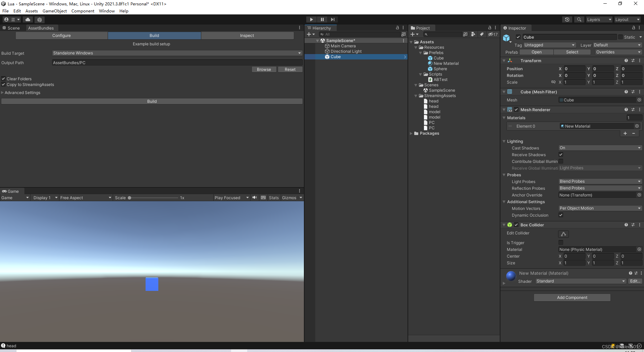This screenshot has height=352, width=644.
Task: Click the mute audio icon in Game view
Action: (255, 197)
